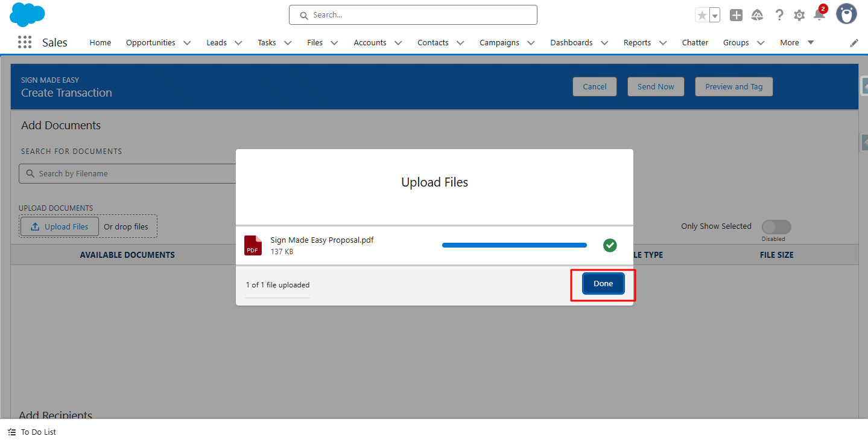Click the Preview and Tag button
Image resolution: width=868 pixels, height=442 pixels.
click(734, 86)
